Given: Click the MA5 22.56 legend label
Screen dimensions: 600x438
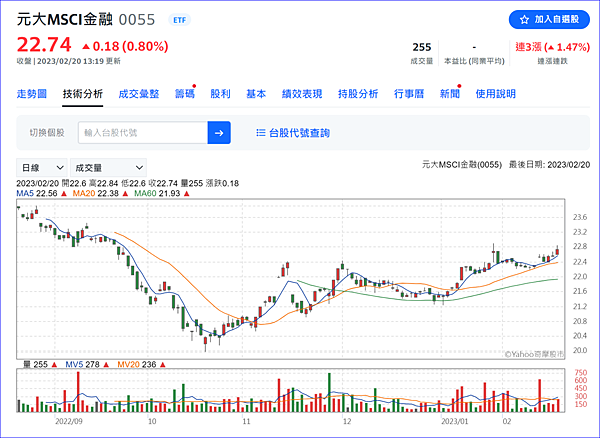Looking at the screenshot, I should [41, 194].
